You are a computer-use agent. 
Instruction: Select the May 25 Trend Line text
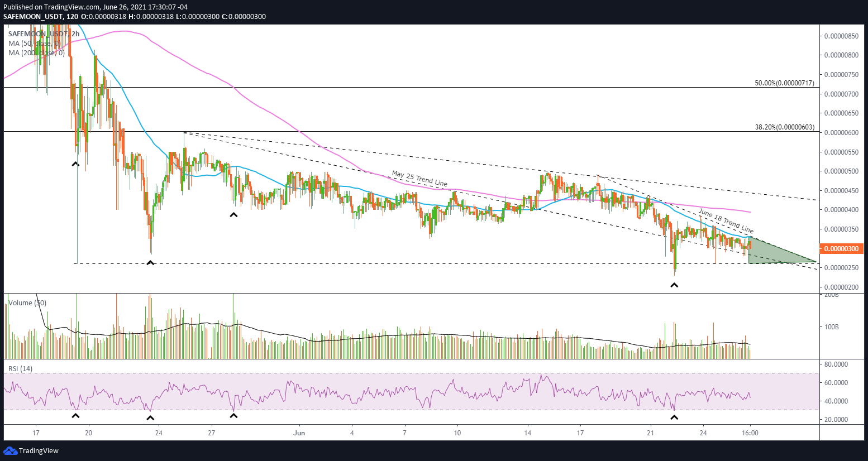419,179
